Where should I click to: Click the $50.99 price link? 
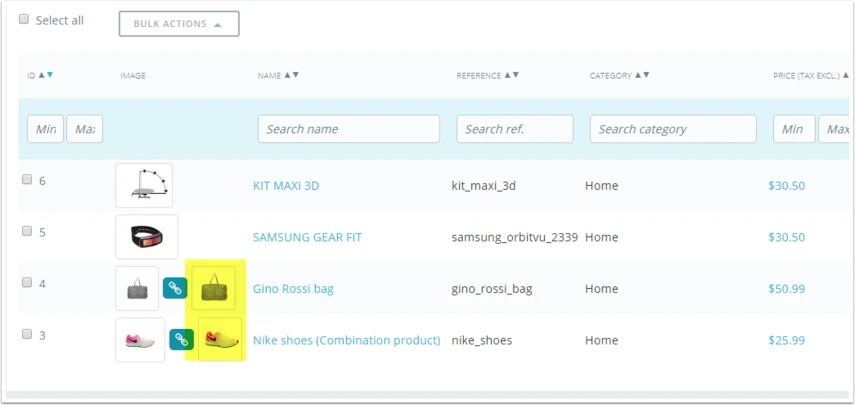(786, 289)
